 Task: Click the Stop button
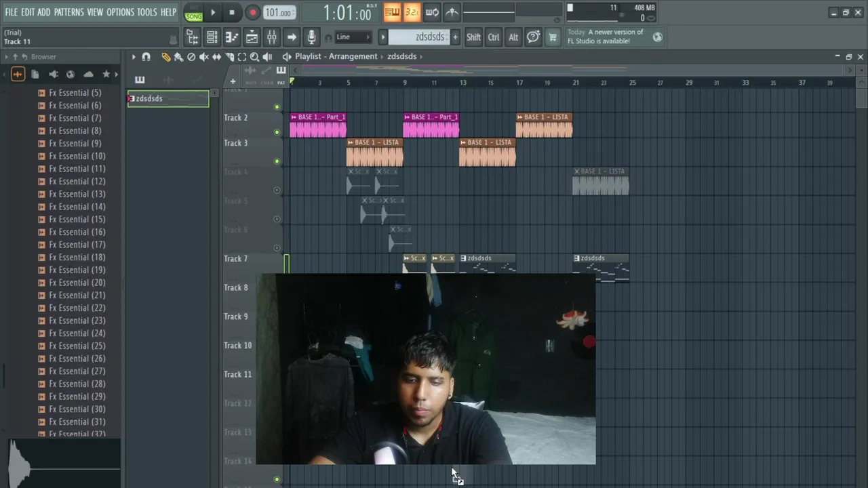tap(232, 12)
